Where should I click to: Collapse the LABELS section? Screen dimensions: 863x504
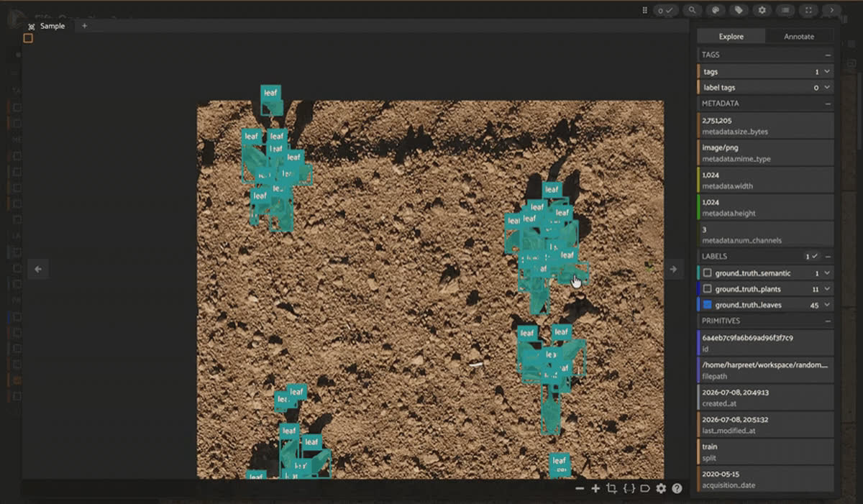point(828,256)
